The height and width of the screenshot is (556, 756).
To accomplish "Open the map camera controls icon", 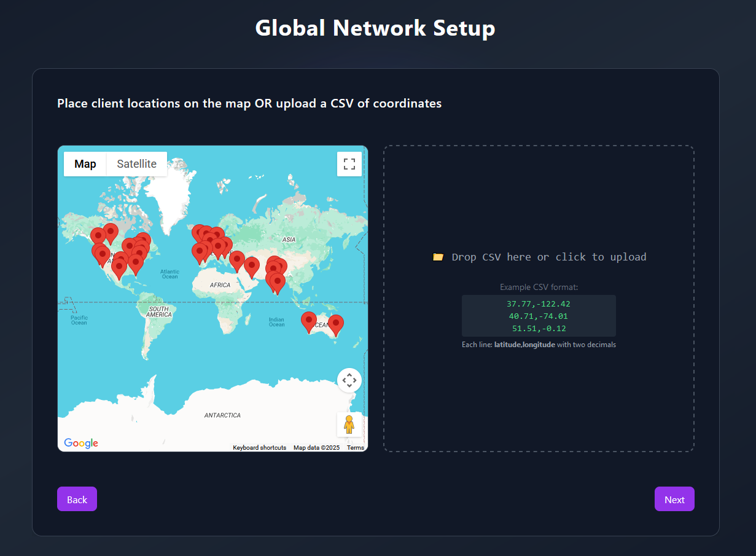I will point(349,380).
